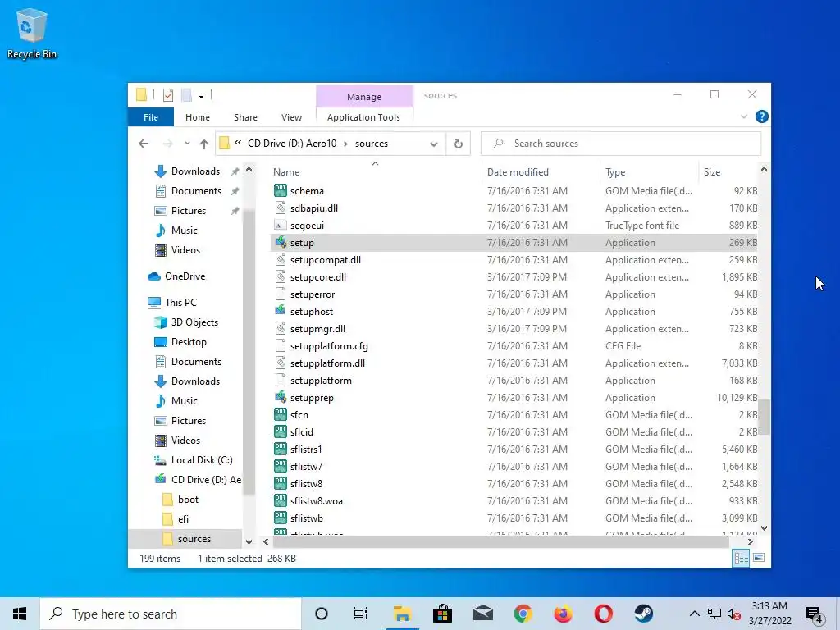Click the taskbar search box

pos(171,614)
